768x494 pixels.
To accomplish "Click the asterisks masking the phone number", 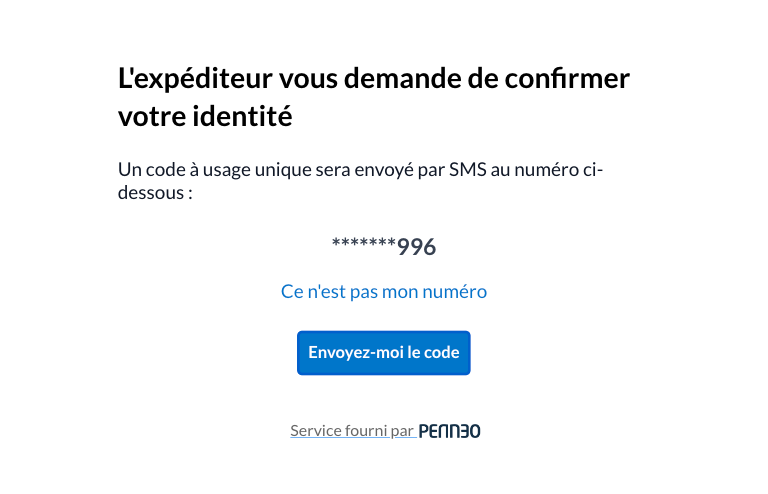I will 363,243.
